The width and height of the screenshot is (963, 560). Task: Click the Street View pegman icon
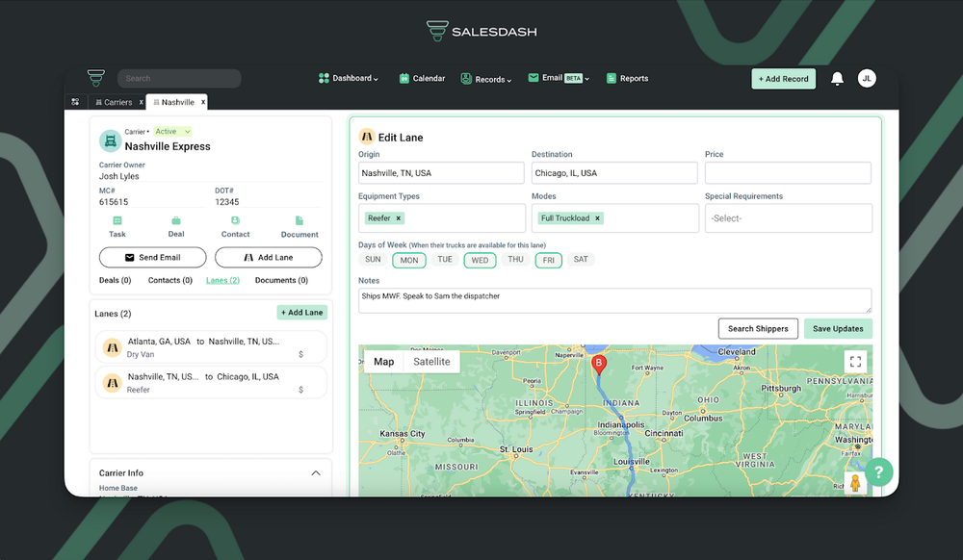point(854,483)
